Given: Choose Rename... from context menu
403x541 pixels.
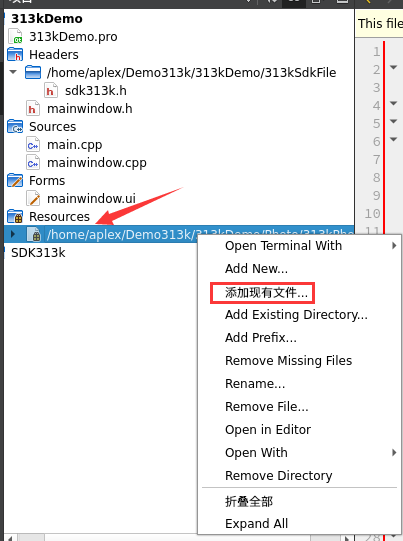Looking at the screenshot, I should tap(299, 384).
